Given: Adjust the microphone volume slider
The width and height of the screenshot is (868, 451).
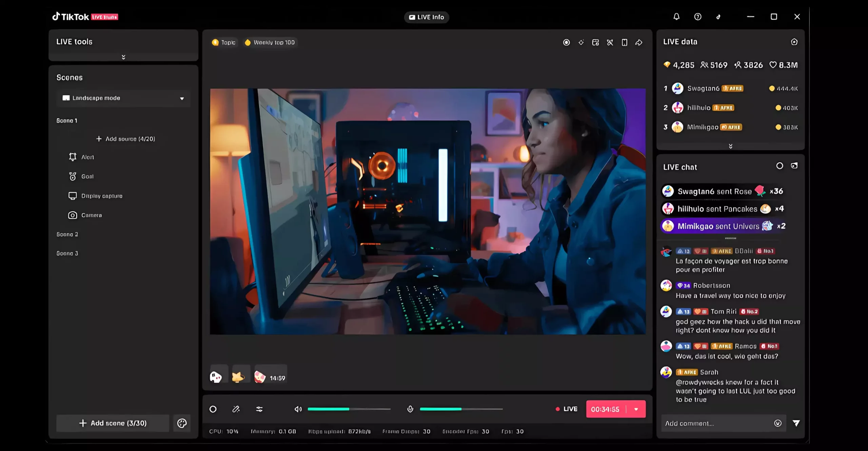Looking at the screenshot, I should (461, 409).
